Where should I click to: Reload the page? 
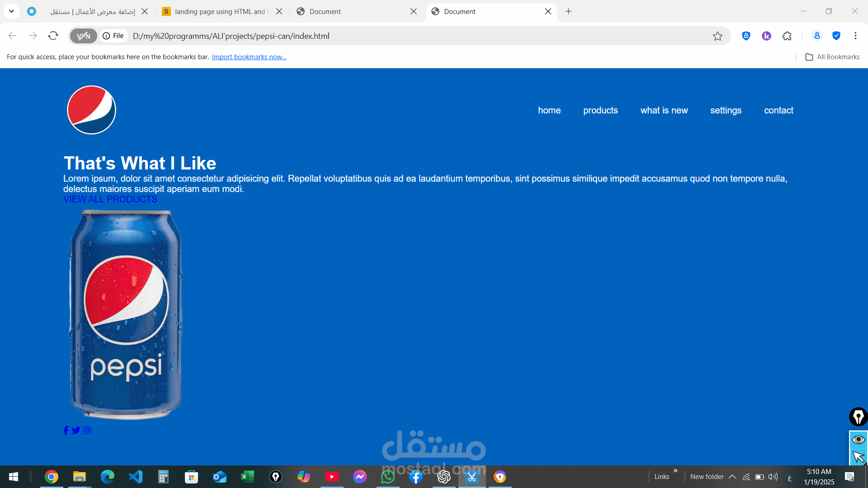tap(53, 36)
